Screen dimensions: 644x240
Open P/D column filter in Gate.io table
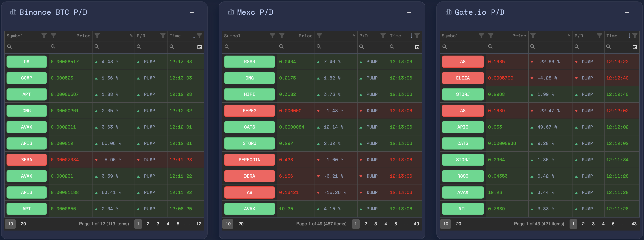600,35
